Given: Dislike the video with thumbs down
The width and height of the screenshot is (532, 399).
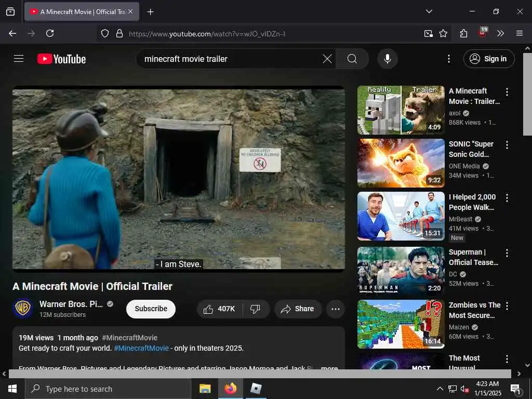Looking at the screenshot, I should coord(255,309).
